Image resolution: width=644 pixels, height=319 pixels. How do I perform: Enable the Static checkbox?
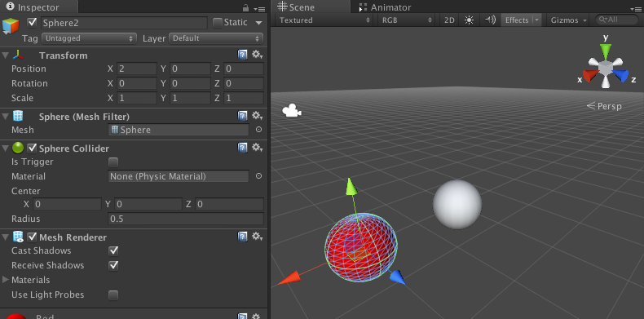218,23
